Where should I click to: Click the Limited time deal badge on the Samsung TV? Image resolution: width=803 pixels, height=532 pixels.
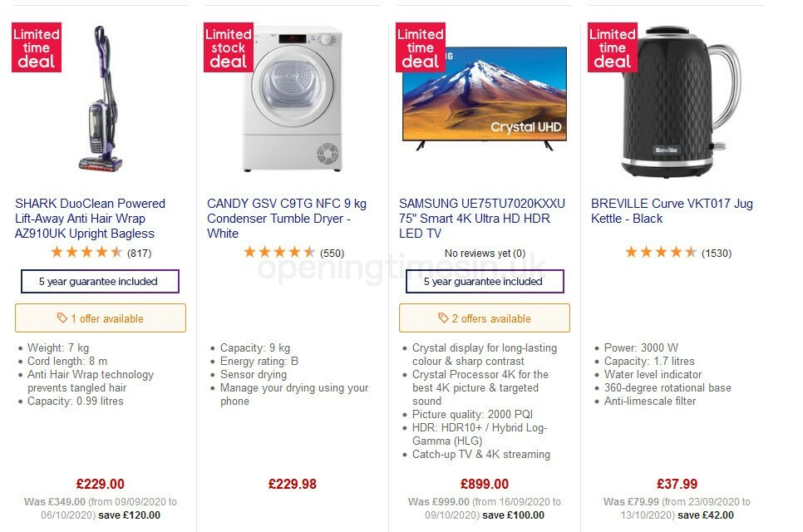pos(419,47)
